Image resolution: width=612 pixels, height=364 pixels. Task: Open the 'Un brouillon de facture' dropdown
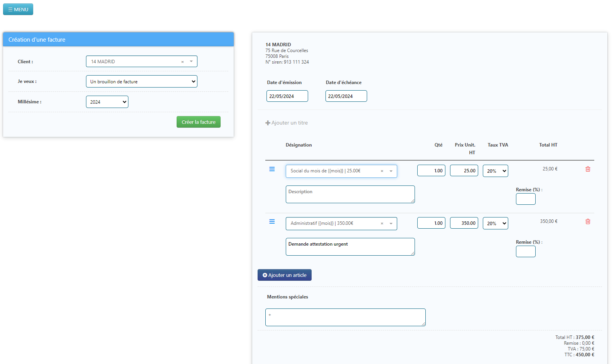[142, 81]
